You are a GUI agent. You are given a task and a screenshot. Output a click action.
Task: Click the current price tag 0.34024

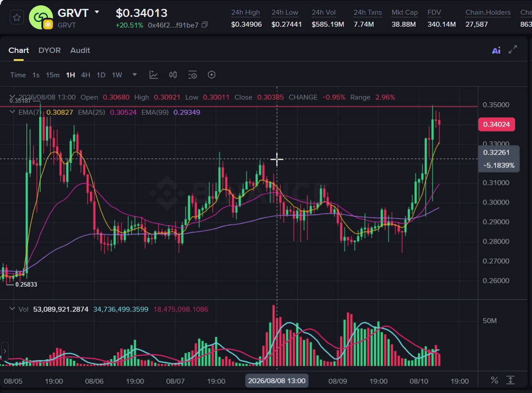(x=496, y=124)
